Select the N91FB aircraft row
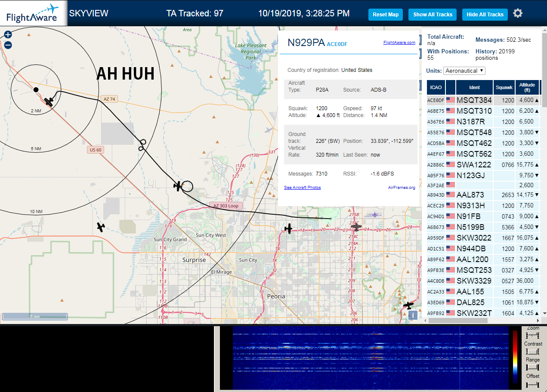Viewport: 547px width, 392px height. pos(484,216)
